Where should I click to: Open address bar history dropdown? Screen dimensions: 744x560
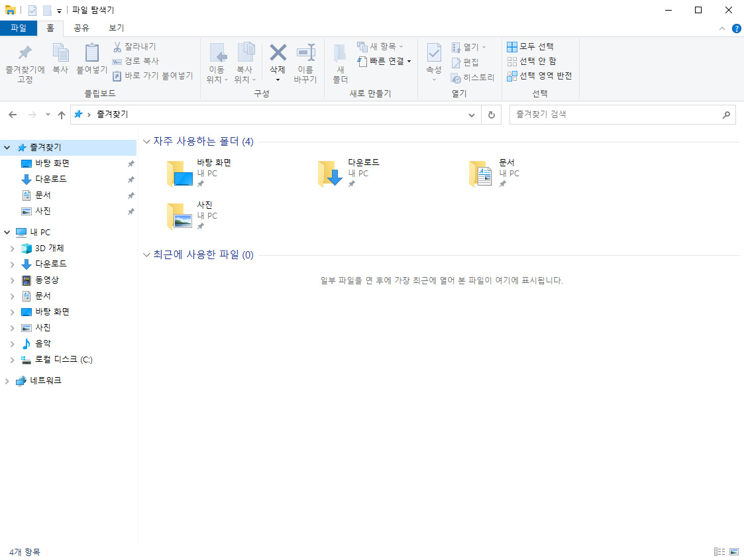coord(471,115)
